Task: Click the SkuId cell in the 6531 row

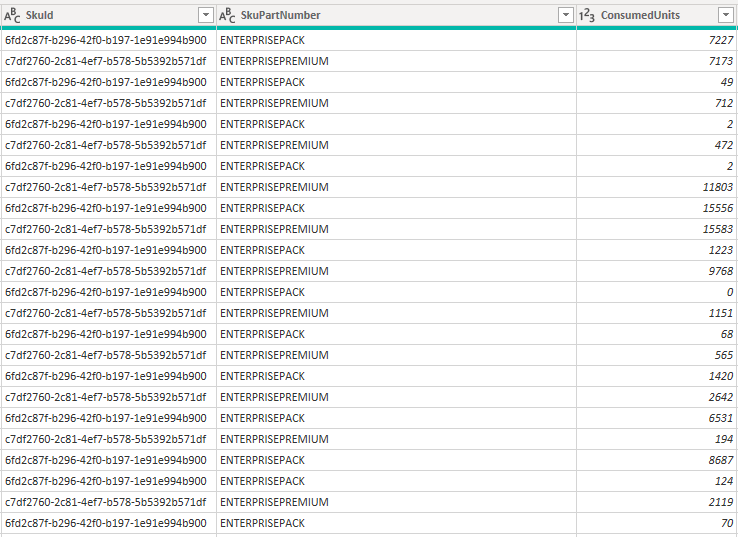Action: point(108,418)
